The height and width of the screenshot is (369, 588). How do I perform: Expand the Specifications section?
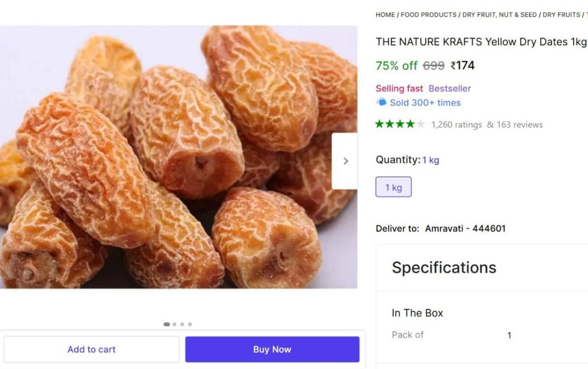click(443, 268)
